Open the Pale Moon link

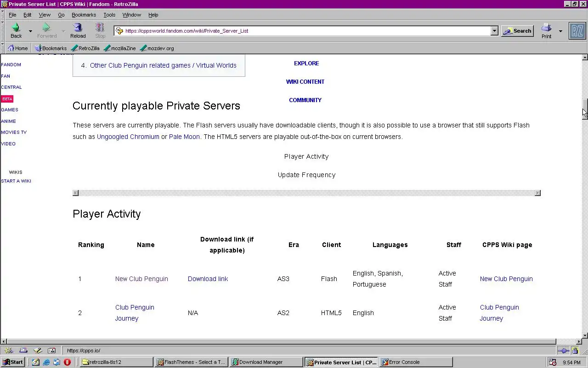[x=184, y=137]
